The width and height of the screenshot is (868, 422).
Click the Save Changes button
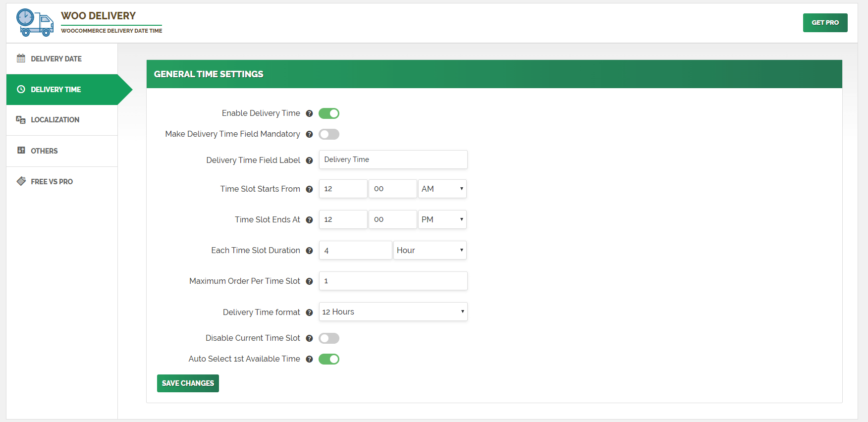coord(188,383)
